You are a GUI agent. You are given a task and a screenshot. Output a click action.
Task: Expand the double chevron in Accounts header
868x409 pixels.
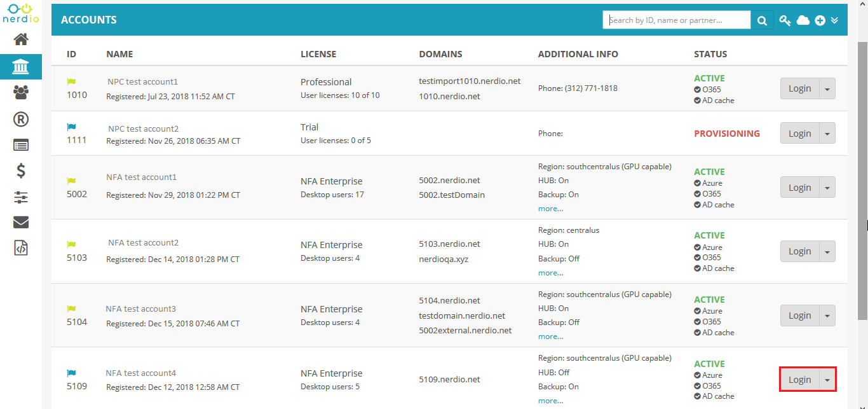(834, 20)
